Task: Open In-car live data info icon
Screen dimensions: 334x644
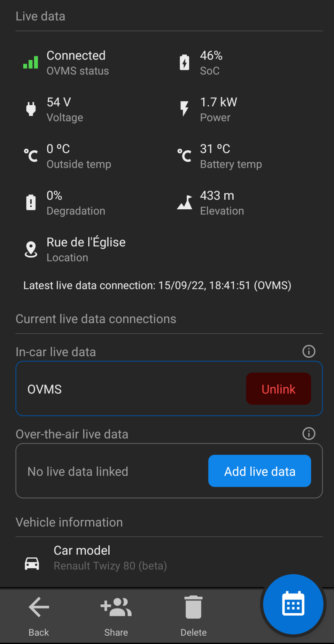Action: [309, 351]
